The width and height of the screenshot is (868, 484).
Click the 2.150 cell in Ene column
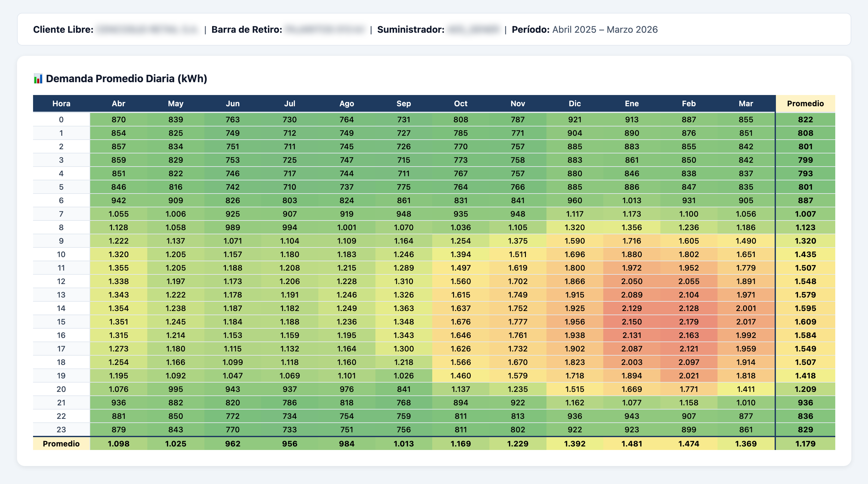coord(632,322)
